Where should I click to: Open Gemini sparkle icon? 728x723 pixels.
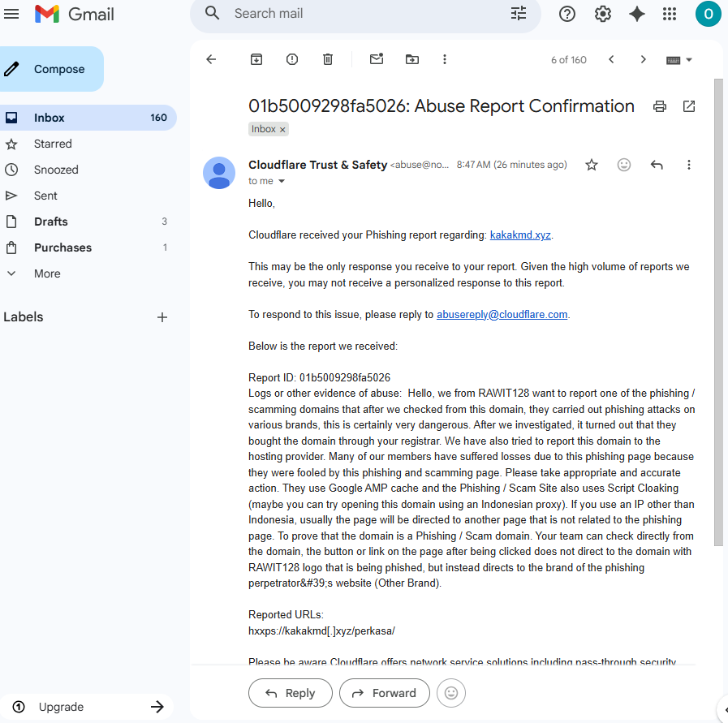tap(636, 14)
